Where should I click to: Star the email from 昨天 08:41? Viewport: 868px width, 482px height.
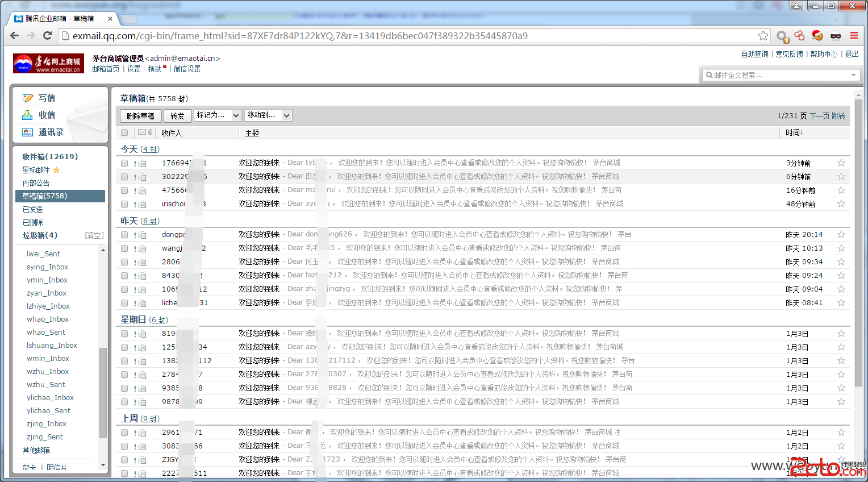[841, 303]
